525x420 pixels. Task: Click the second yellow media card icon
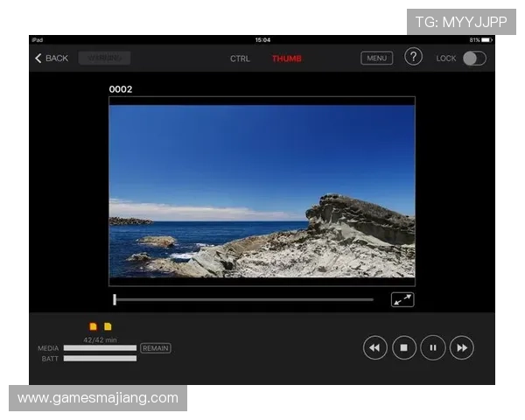point(108,326)
